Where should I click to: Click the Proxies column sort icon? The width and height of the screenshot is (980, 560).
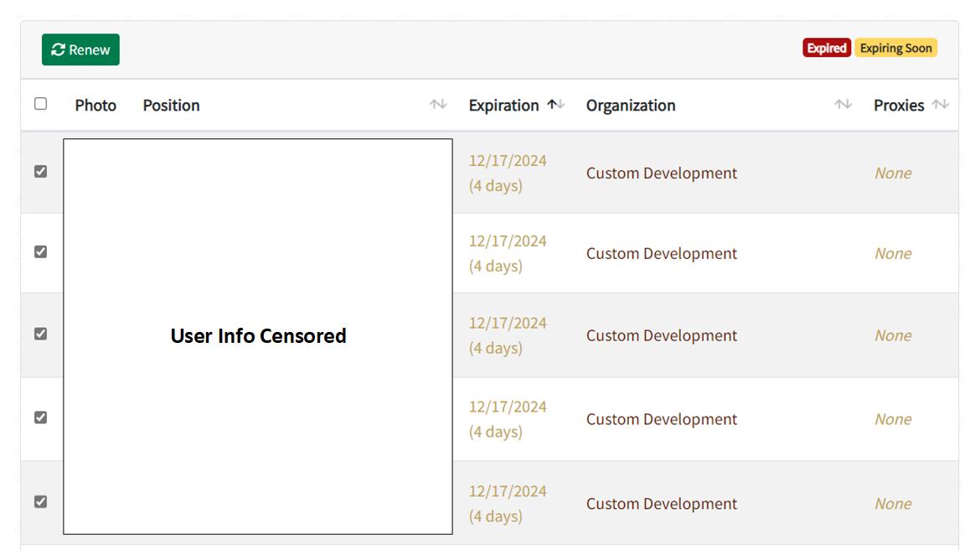click(940, 105)
